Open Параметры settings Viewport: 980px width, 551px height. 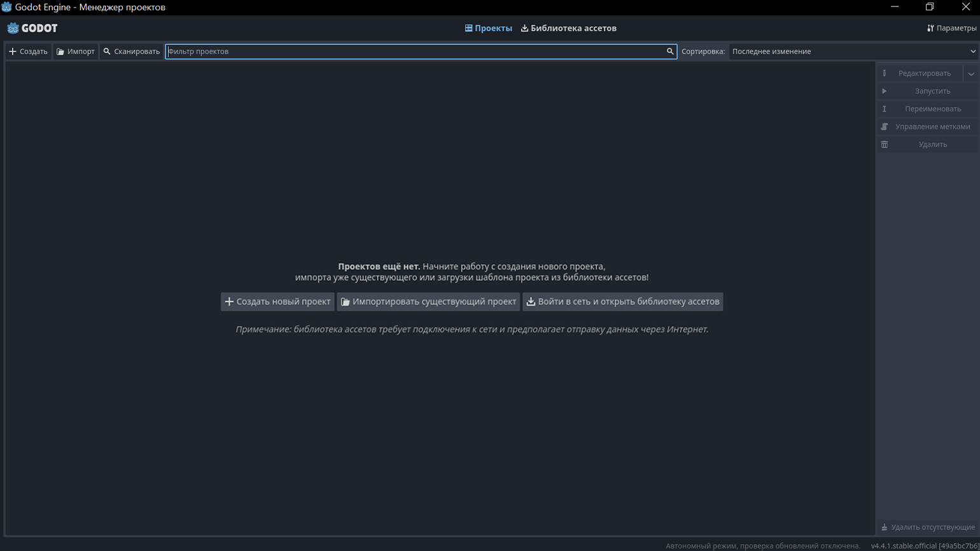tap(951, 28)
